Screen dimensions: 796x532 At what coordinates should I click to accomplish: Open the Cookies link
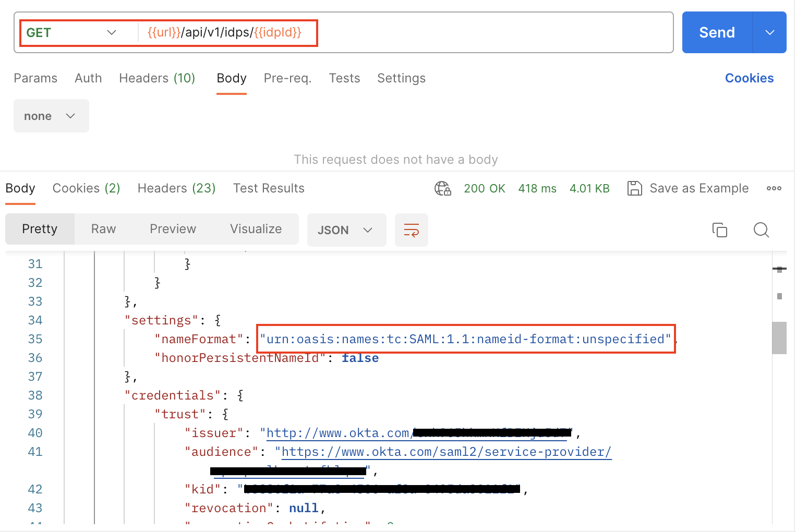pyautogui.click(x=749, y=78)
